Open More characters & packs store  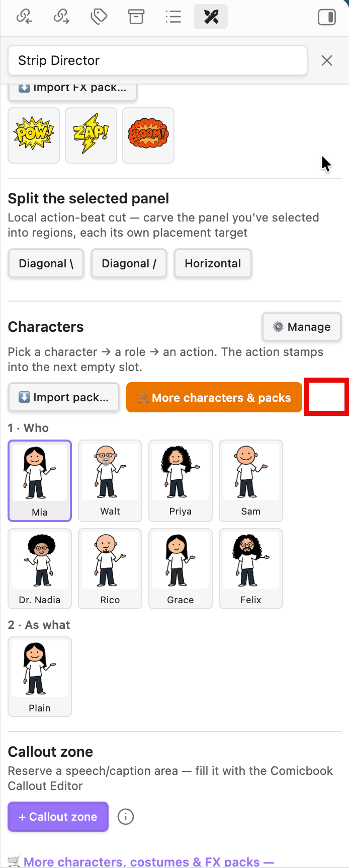pos(214,397)
